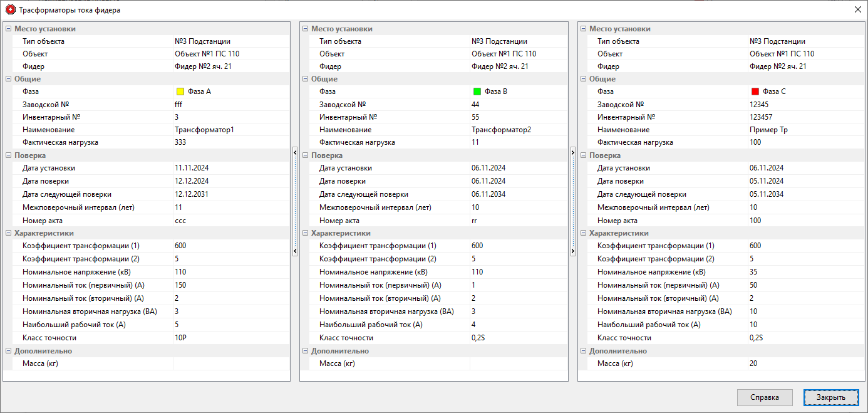Select empty Масса (кг) field in middle panel
Image resolution: width=868 pixels, height=413 pixels.
[518, 363]
